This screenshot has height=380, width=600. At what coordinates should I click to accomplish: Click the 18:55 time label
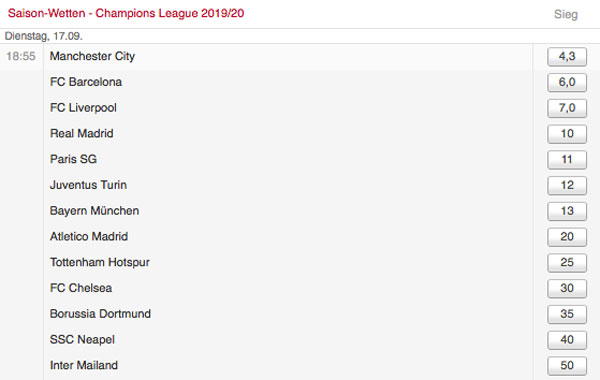(x=21, y=56)
